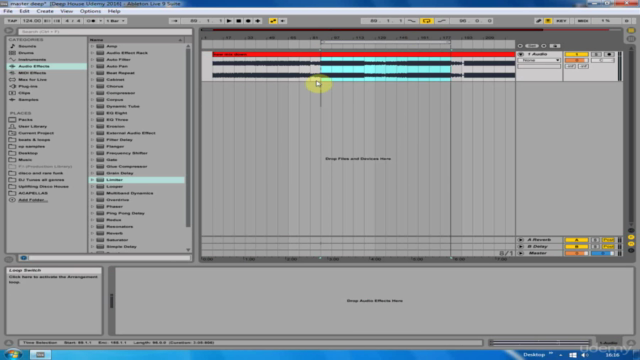Viewport: 640px width, 360px height.
Task: Toggle 1 Audio track activator
Action: pyautogui.click(x=576, y=54)
